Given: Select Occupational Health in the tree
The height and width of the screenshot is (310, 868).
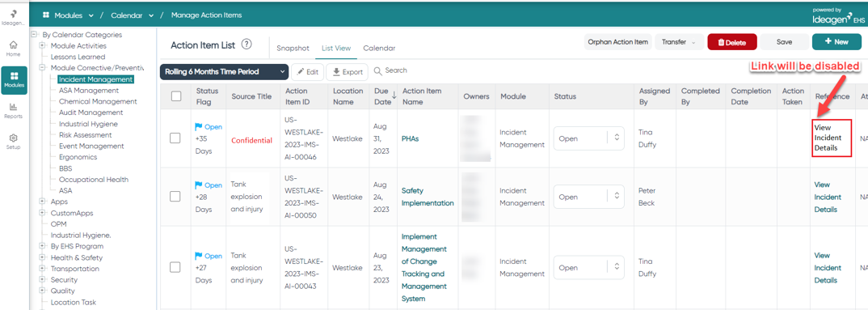Looking at the screenshot, I should point(94,179).
